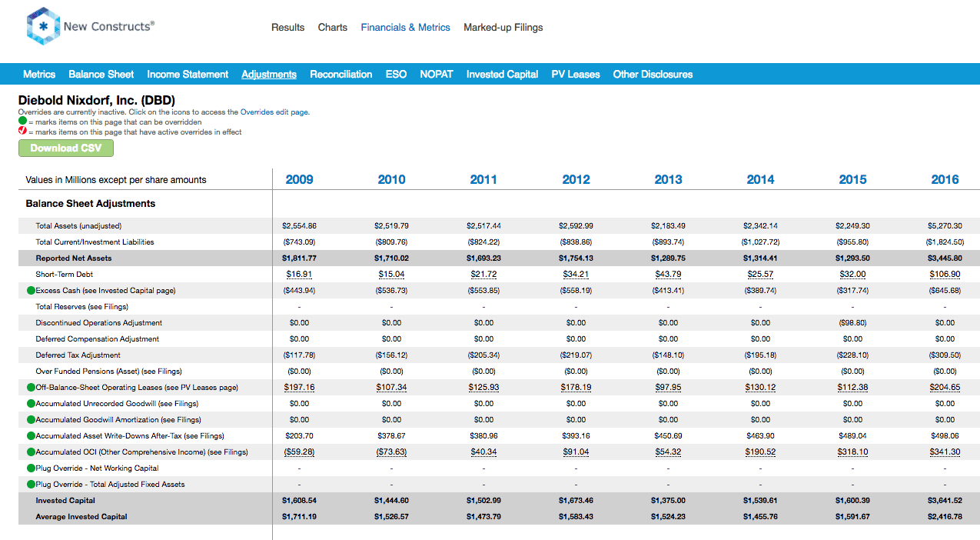This screenshot has height=540, width=980.
Task: Click the 2009 year column header
Action: point(300,180)
